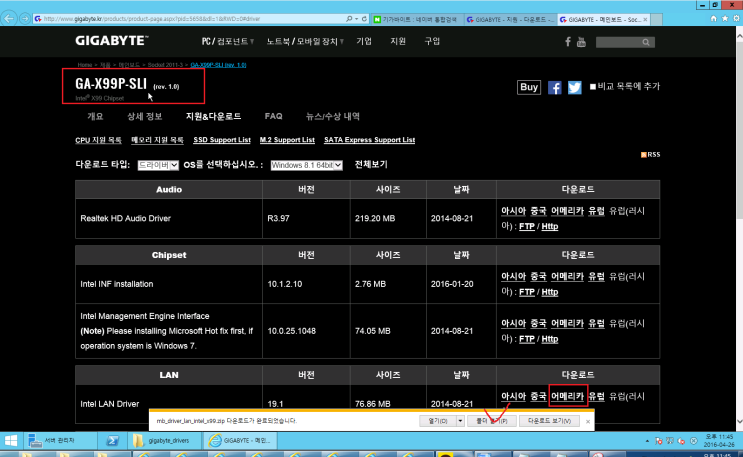Click the page scrollbar down arrow
The width and height of the screenshot is (743, 457).
coord(739,422)
